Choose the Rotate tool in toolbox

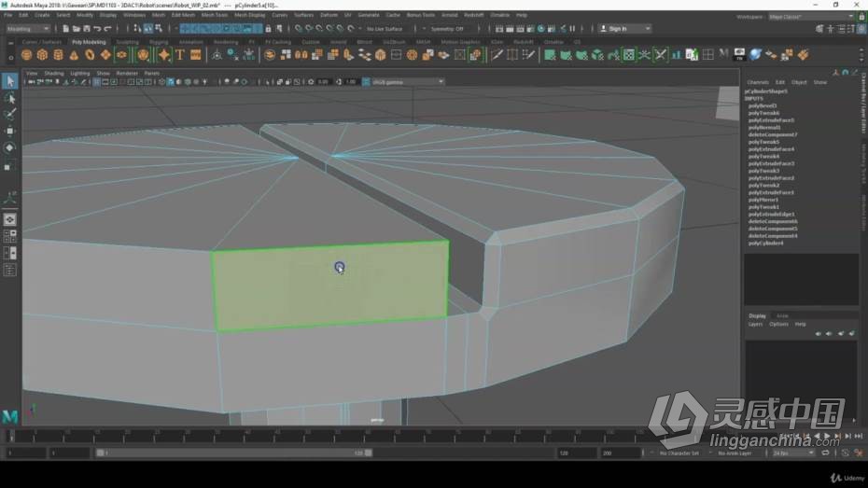(10, 147)
